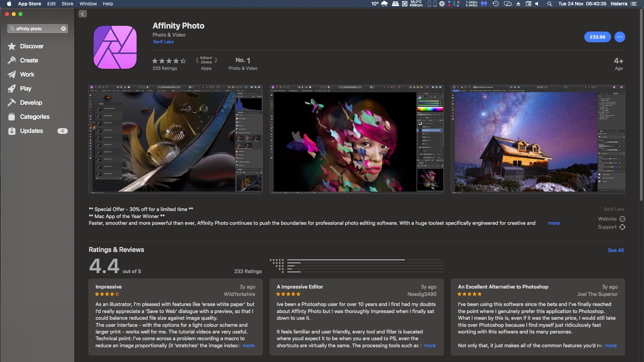Open the Support link
The image size is (644, 362).
tap(611, 227)
